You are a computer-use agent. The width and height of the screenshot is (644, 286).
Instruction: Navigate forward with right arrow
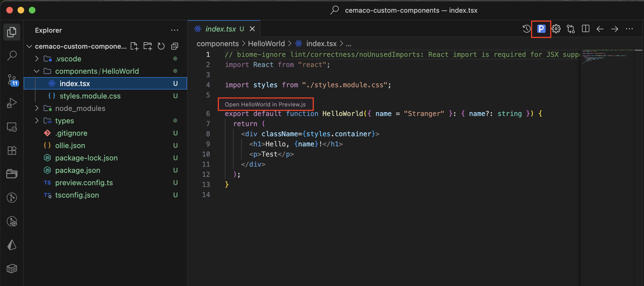[x=615, y=29]
